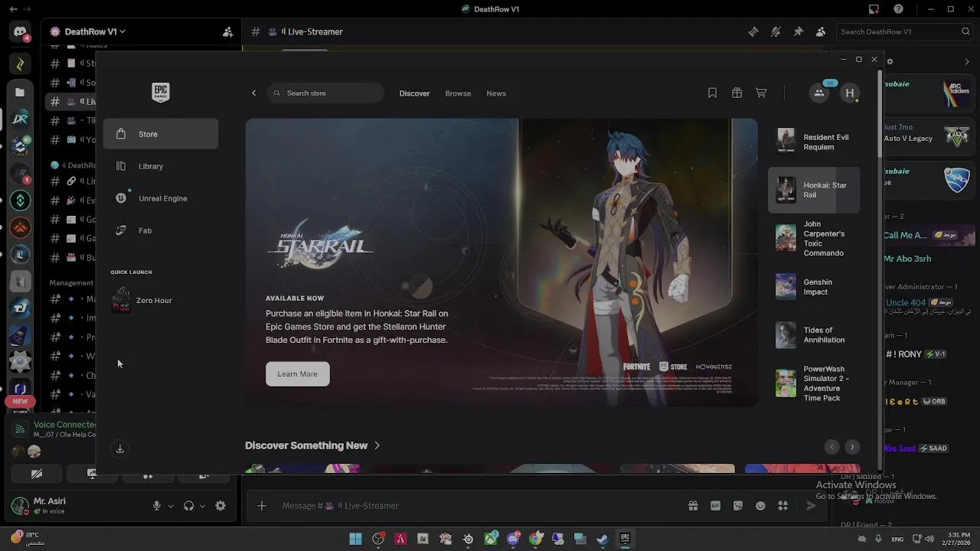Open the Epic gift rewards icon

(x=737, y=93)
